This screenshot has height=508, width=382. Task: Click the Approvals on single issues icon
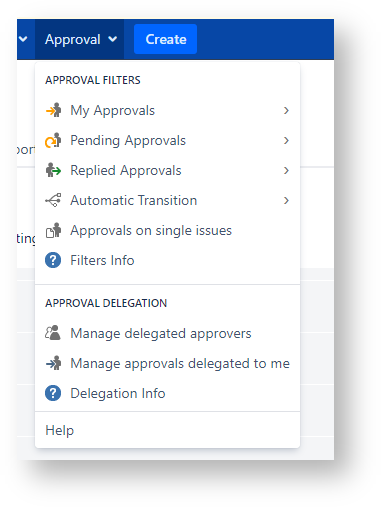pos(53,230)
